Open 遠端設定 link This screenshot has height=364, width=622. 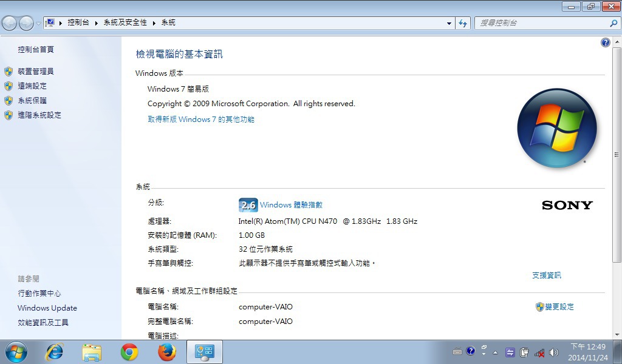(x=32, y=86)
